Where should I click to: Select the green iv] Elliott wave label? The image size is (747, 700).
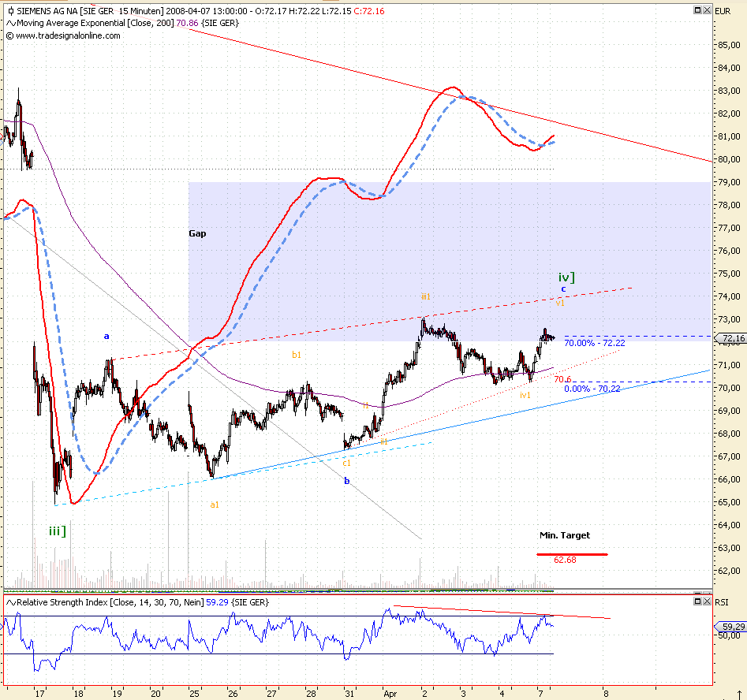[x=566, y=277]
